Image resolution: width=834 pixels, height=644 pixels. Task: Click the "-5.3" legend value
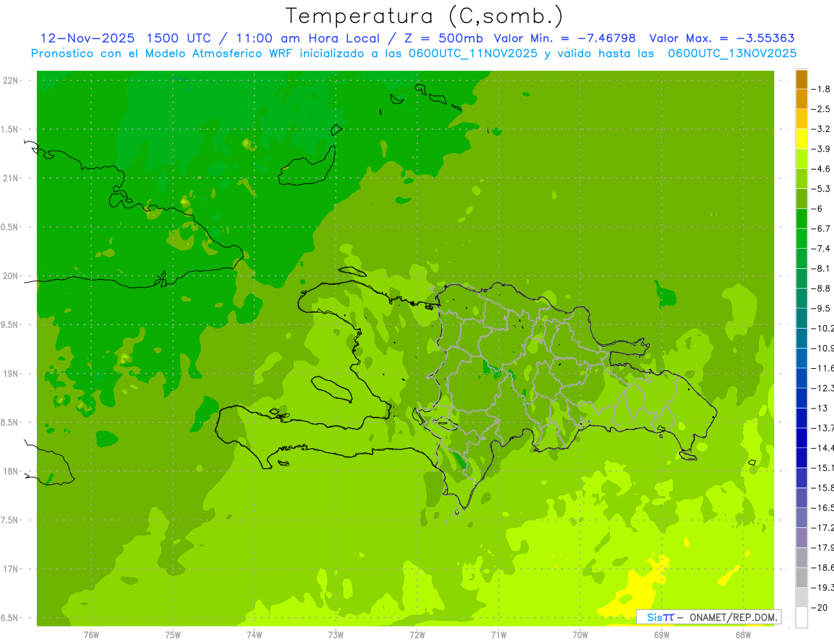(822, 189)
